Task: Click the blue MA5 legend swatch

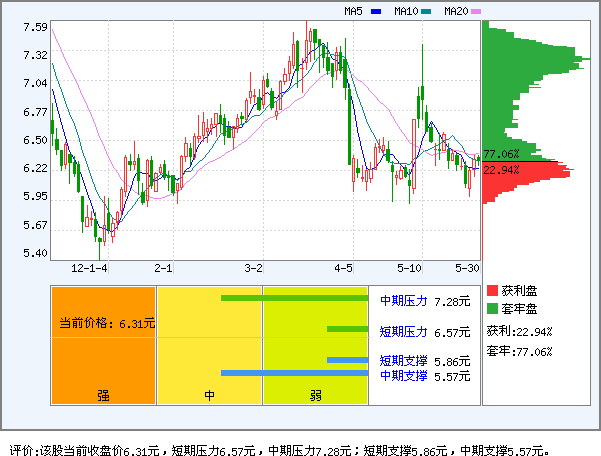Action: (376, 11)
